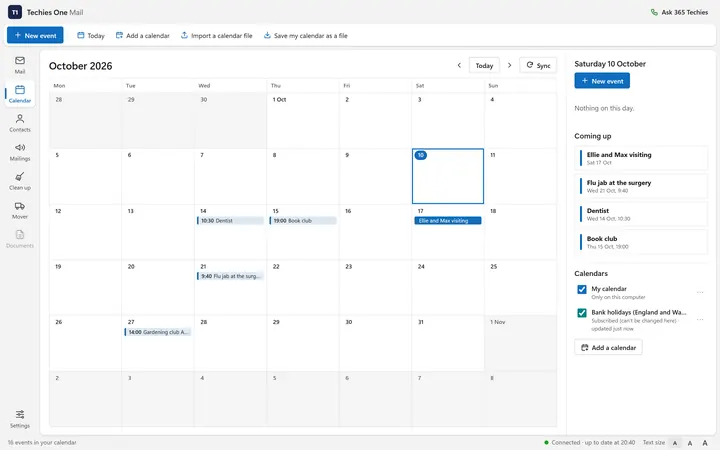Screen dimensions: 720x450
Task: Click Today in the top toolbar
Action: [91, 35]
